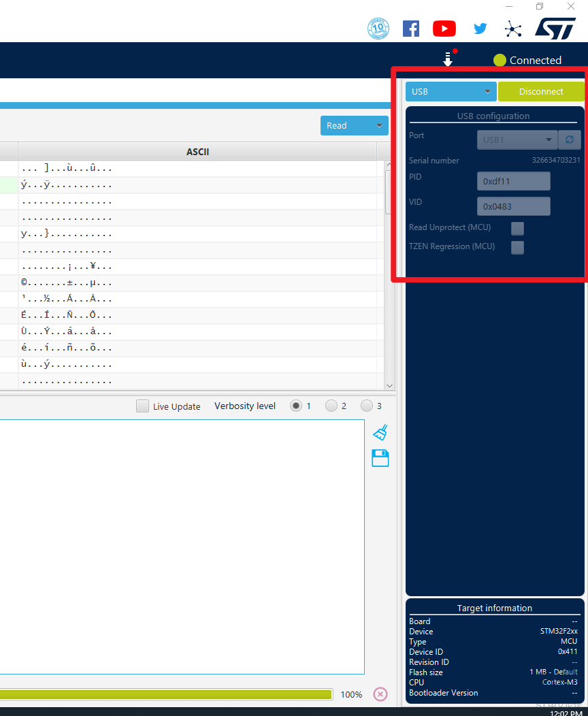Click the firmware update download icon

[x=448, y=59]
